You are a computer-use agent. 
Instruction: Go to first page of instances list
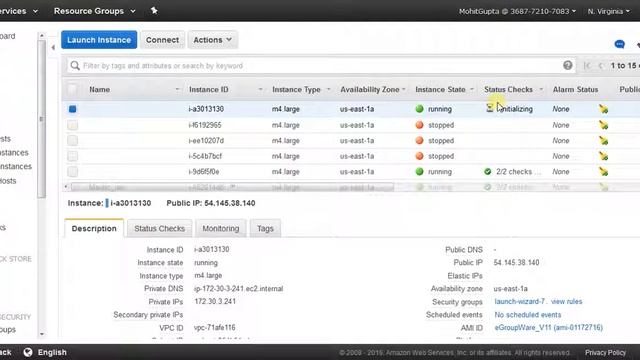pos(587,65)
